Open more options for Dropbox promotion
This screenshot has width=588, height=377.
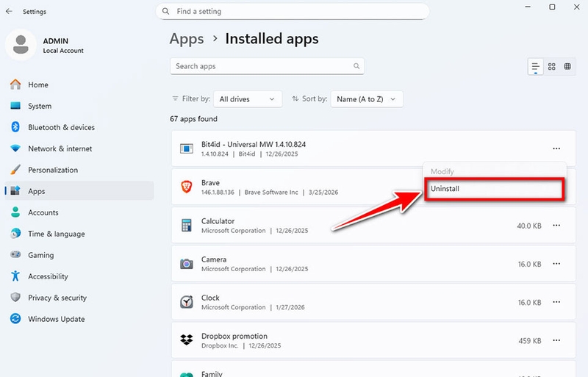(556, 340)
